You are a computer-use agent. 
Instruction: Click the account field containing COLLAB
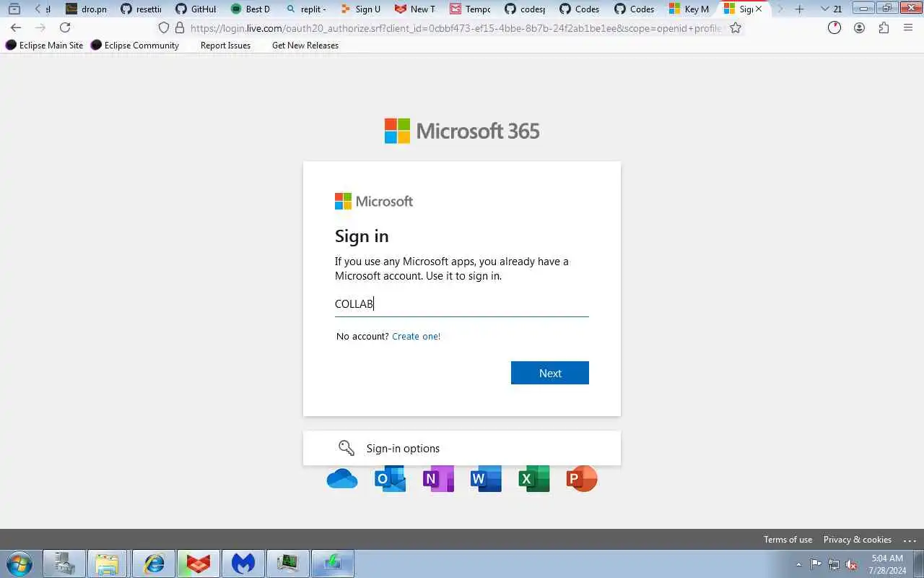pos(462,304)
